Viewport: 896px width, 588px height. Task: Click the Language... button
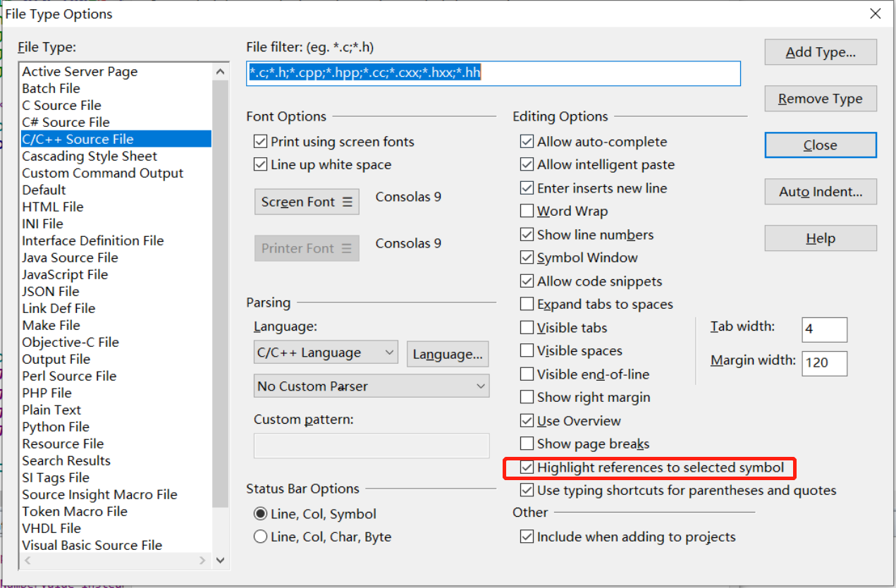coord(448,354)
